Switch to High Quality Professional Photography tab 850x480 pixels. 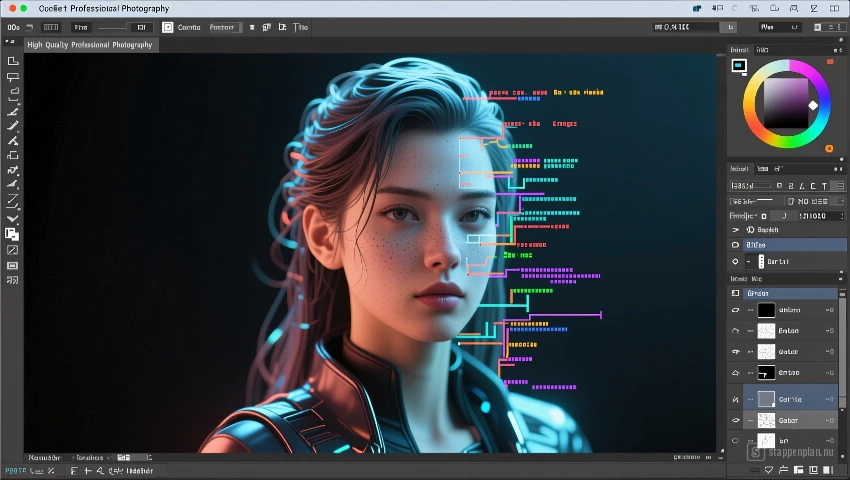[90, 45]
